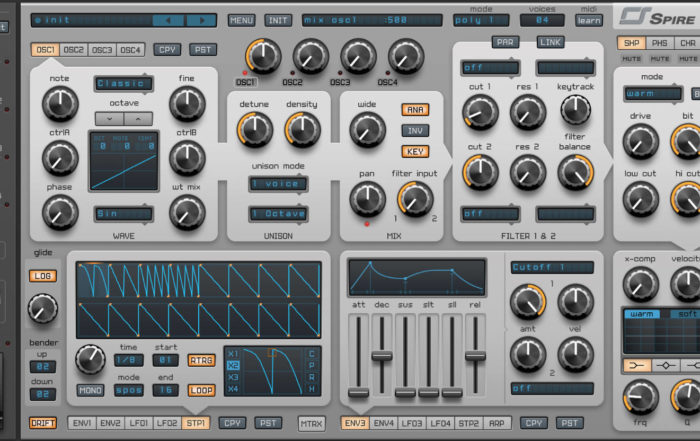This screenshot has height=441, width=700.
Task: Click the fine tune knob
Action: pyautogui.click(x=187, y=104)
